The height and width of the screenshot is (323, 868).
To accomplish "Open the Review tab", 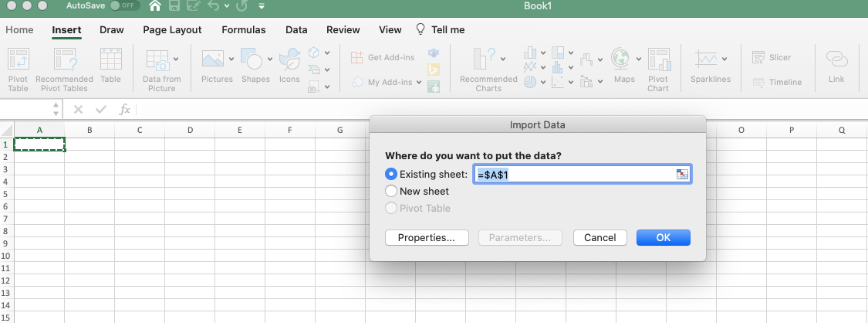I will (x=343, y=30).
